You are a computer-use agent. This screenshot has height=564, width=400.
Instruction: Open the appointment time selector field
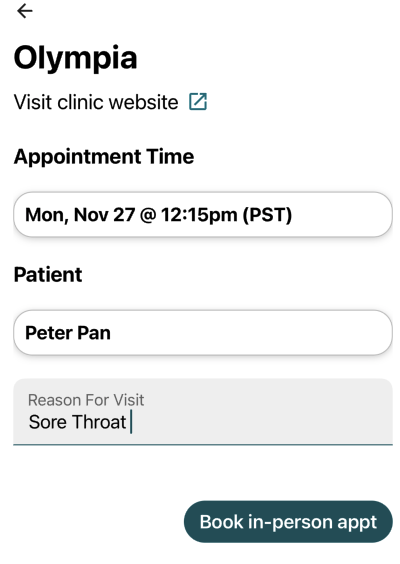click(203, 215)
